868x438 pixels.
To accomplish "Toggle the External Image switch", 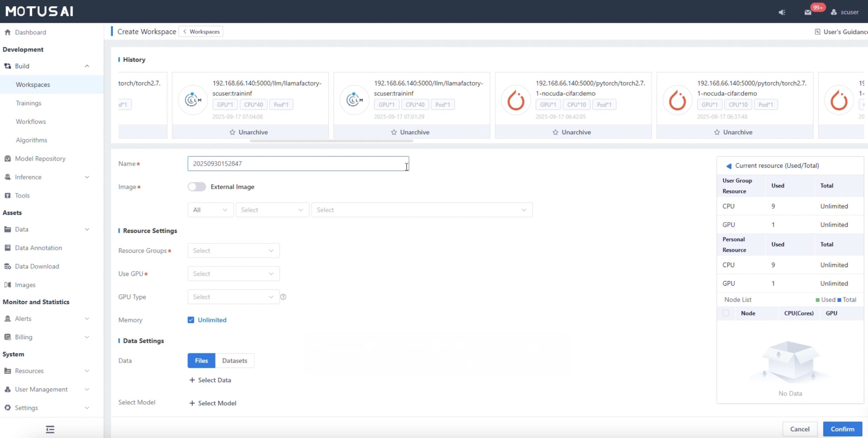I will click(197, 187).
